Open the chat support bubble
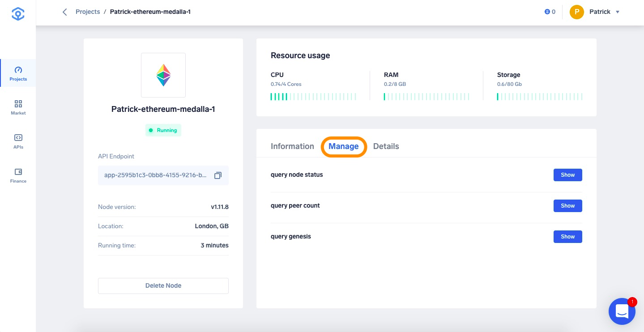644x332 pixels. [x=622, y=311]
